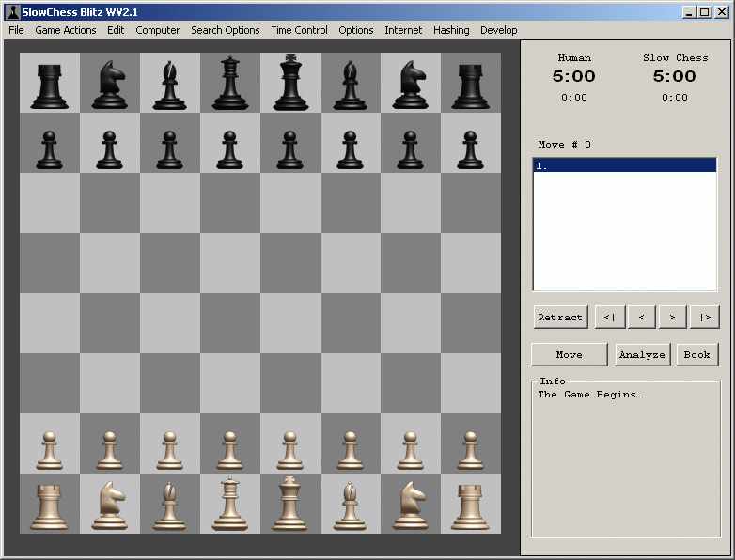The height and width of the screenshot is (560, 735).
Task: Click the Analyze button
Action: tap(643, 354)
